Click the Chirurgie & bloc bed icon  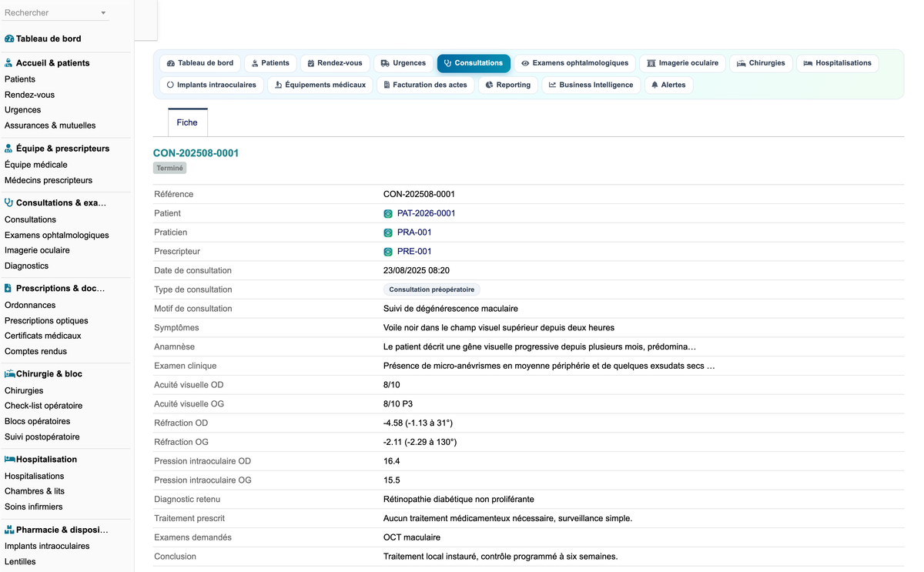point(10,374)
